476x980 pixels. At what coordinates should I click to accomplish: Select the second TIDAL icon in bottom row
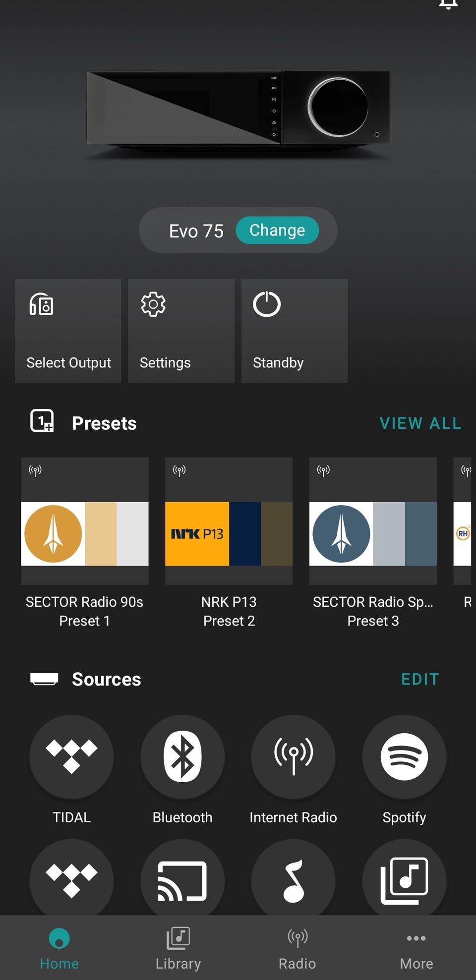pos(71,877)
